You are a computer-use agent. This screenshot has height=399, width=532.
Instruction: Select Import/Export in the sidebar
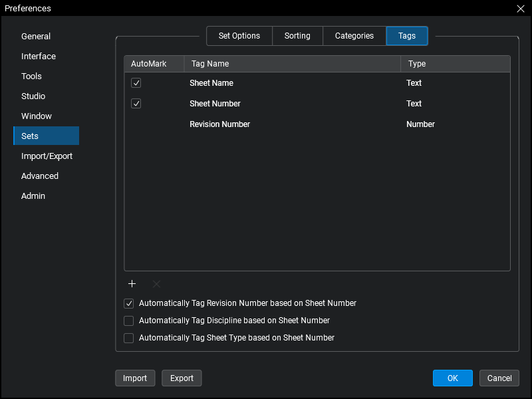(47, 156)
